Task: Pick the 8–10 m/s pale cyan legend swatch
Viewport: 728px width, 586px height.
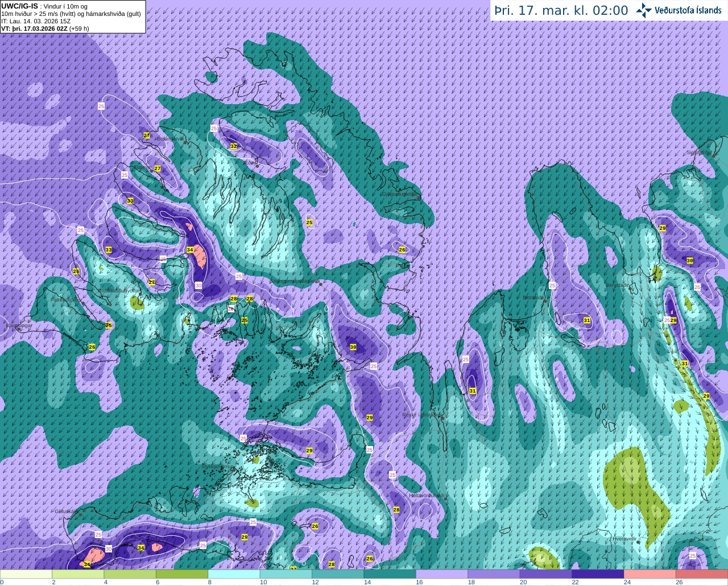Action: tap(234, 574)
